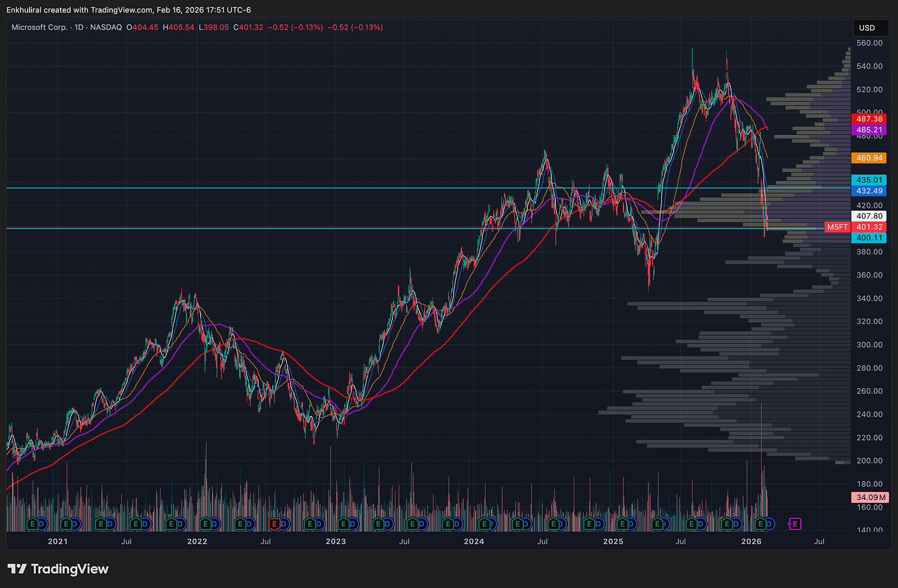The width and height of the screenshot is (898, 588).
Task: Click the red 487.38 price label
Action: [x=869, y=119]
